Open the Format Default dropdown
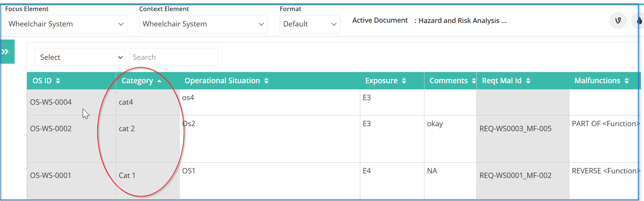 [x=310, y=24]
